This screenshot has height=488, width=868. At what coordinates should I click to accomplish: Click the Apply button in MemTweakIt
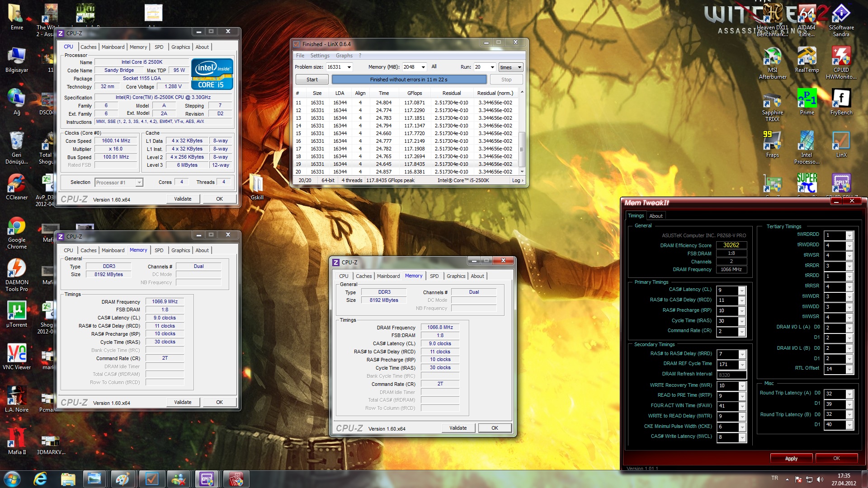click(x=791, y=458)
